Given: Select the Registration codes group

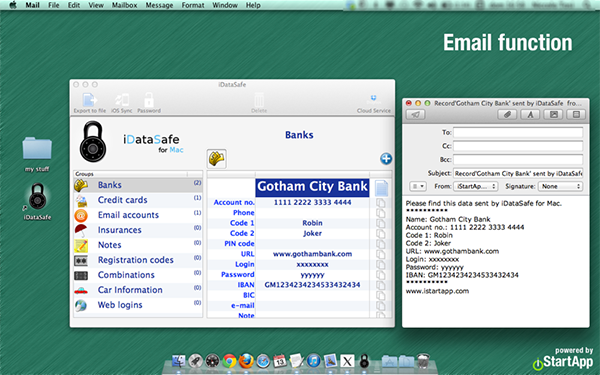Looking at the screenshot, I should tap(138, 260).
